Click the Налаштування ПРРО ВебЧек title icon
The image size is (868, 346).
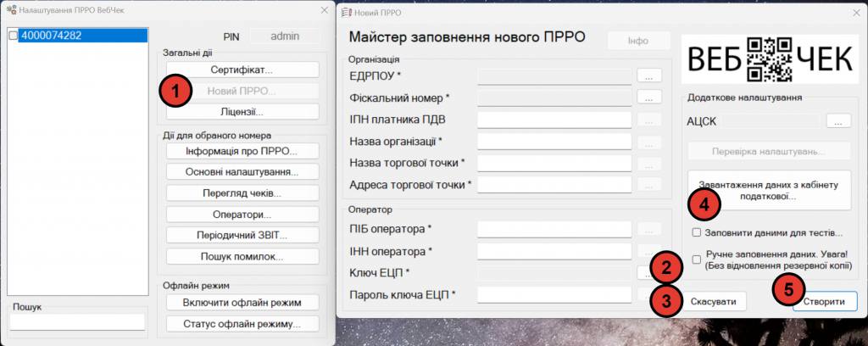[x=10, y=10]
